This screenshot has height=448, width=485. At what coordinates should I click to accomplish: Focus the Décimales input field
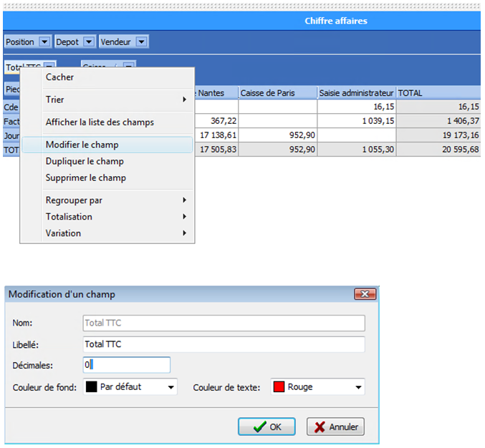coord(126,365)
